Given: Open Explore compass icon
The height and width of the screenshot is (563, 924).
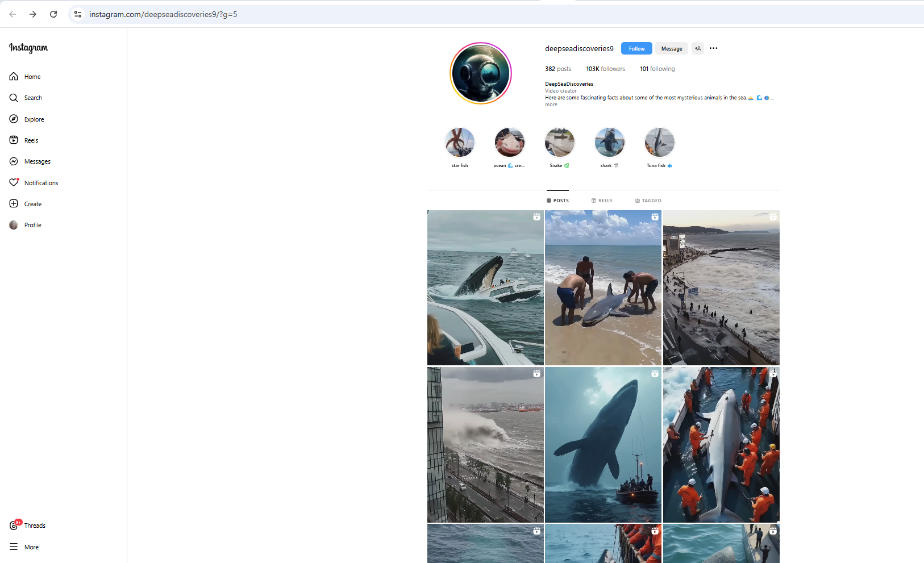Looking at the screenshot, I should click(x=14, y=119).
